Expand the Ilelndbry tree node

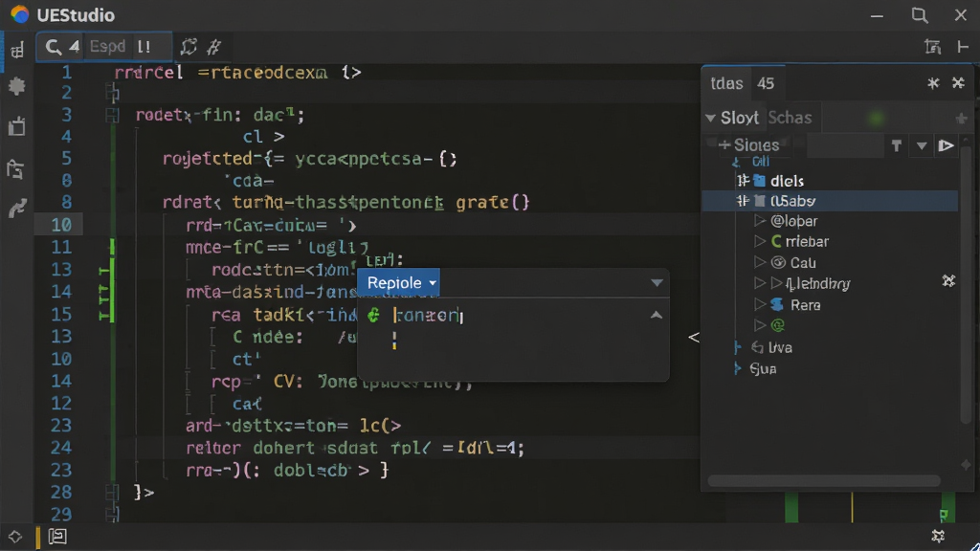click(760, 283)
